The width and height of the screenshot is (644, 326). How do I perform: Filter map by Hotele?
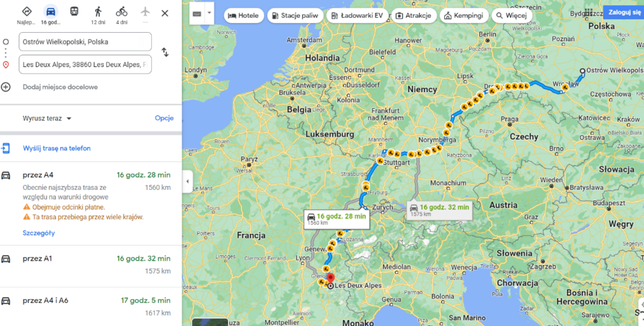coord(243,15)
